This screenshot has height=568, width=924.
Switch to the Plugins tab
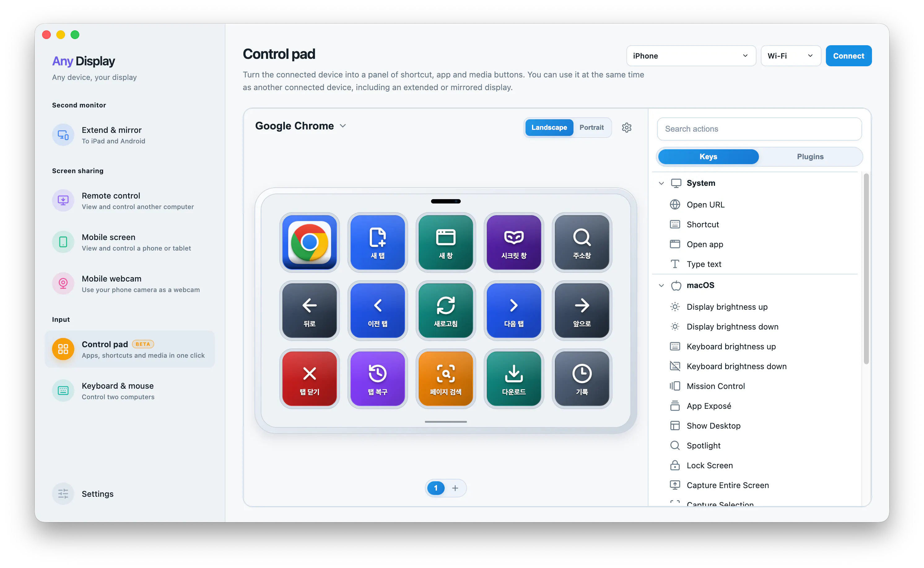810,157
